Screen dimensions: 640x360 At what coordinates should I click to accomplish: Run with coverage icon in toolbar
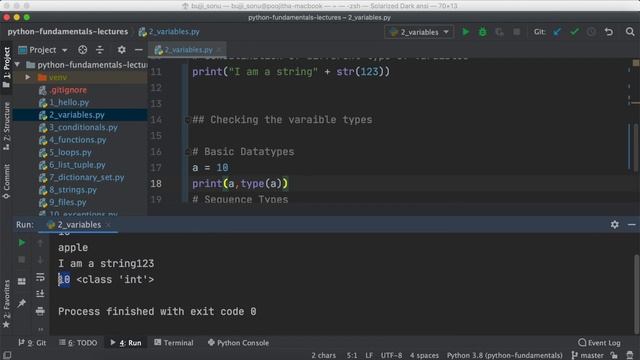(x=499, y=32)
